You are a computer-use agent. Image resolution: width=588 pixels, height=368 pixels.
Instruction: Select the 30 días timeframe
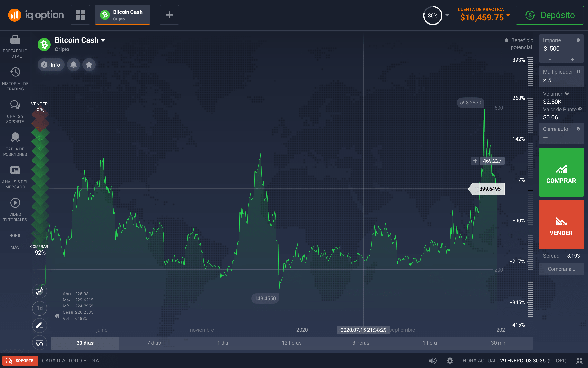(85, 343)
